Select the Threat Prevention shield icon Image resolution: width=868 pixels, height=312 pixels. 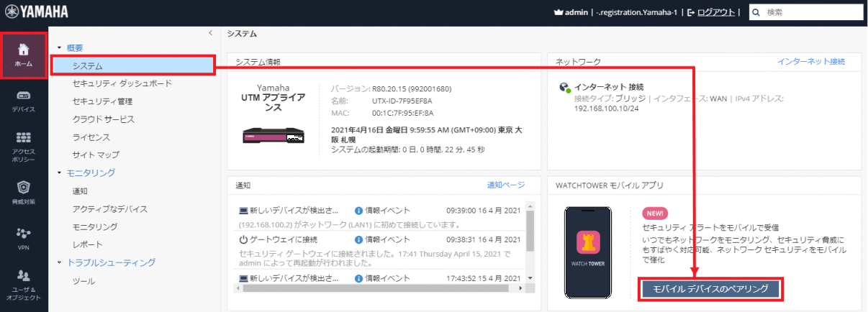(x=24, y=191)
